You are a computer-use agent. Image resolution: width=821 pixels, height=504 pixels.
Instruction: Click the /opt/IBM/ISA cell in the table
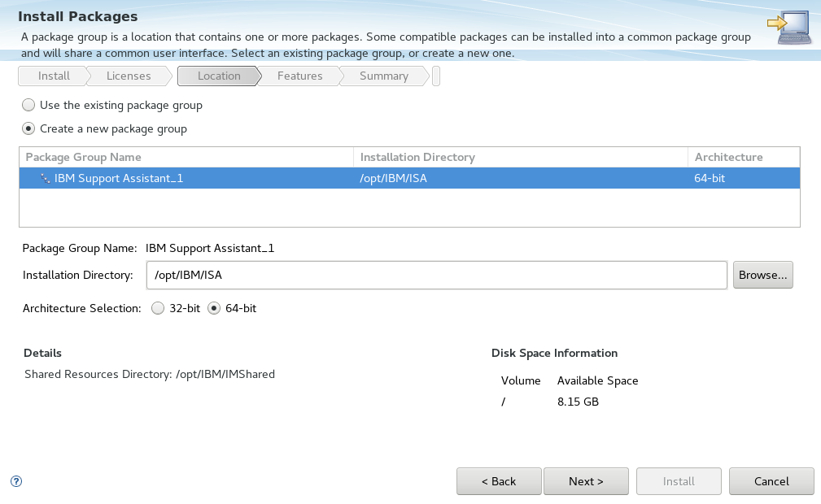click(x=393, y=179)
